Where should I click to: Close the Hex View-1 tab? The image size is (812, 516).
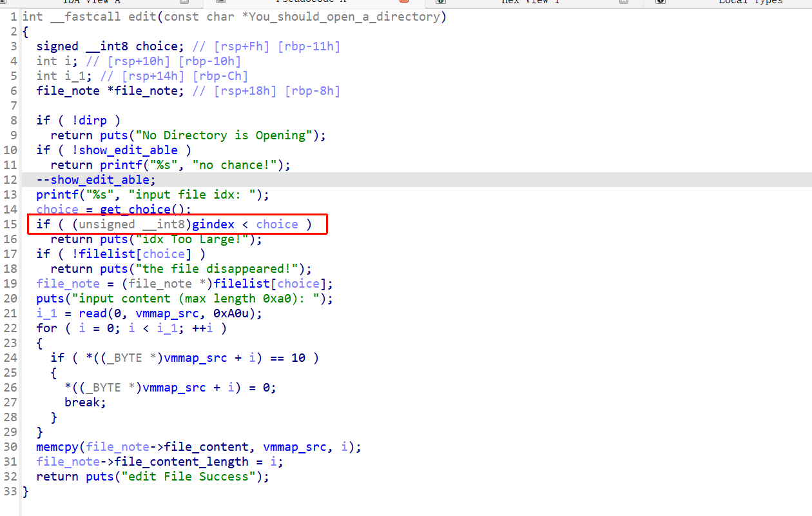623,2
